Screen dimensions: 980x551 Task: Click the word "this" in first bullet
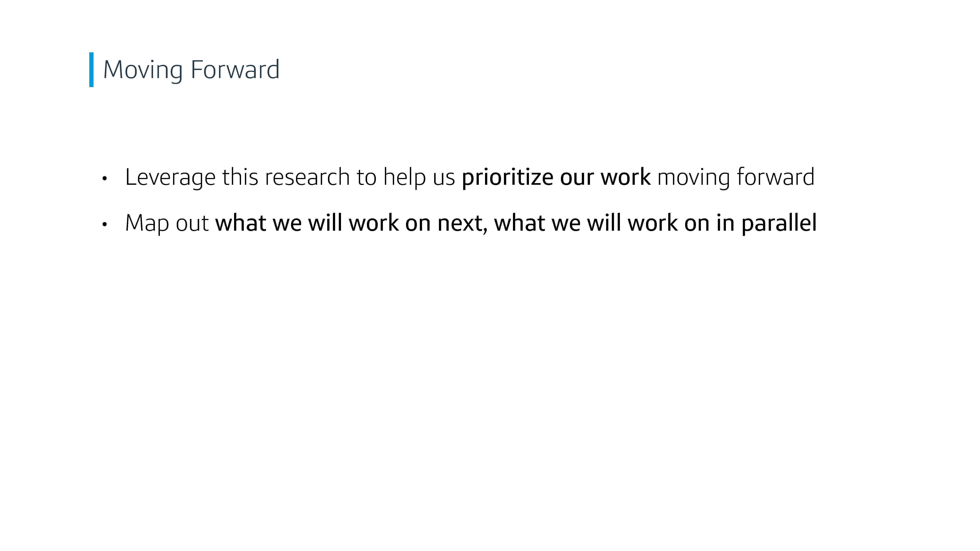[x=240, y=177]
